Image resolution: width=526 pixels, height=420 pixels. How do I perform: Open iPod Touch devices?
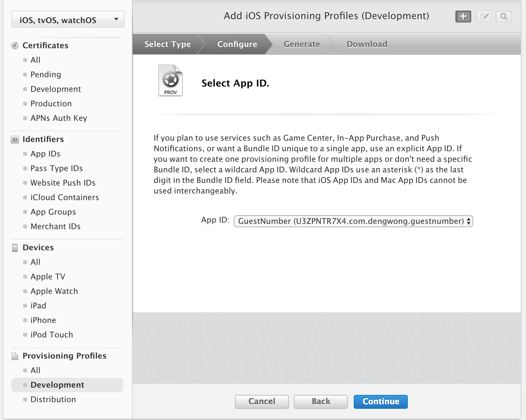pos(52,335)
